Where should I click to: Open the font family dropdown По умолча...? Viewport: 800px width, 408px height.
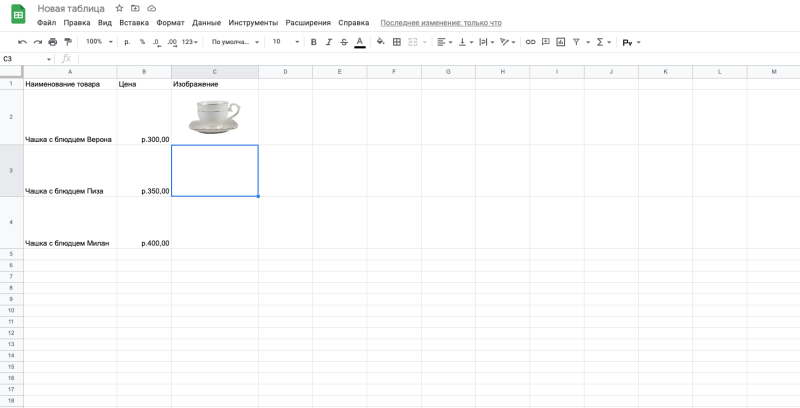click(x=235, y=42)
